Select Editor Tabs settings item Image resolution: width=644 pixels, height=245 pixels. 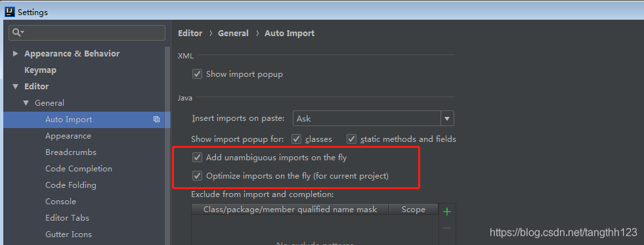tap(68, 218)
